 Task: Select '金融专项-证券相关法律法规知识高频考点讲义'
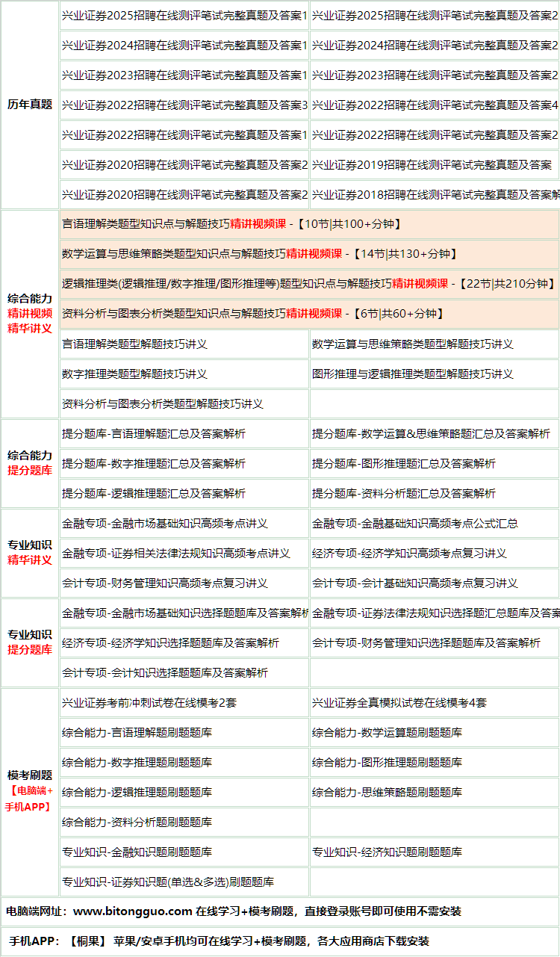click(184, 554)
